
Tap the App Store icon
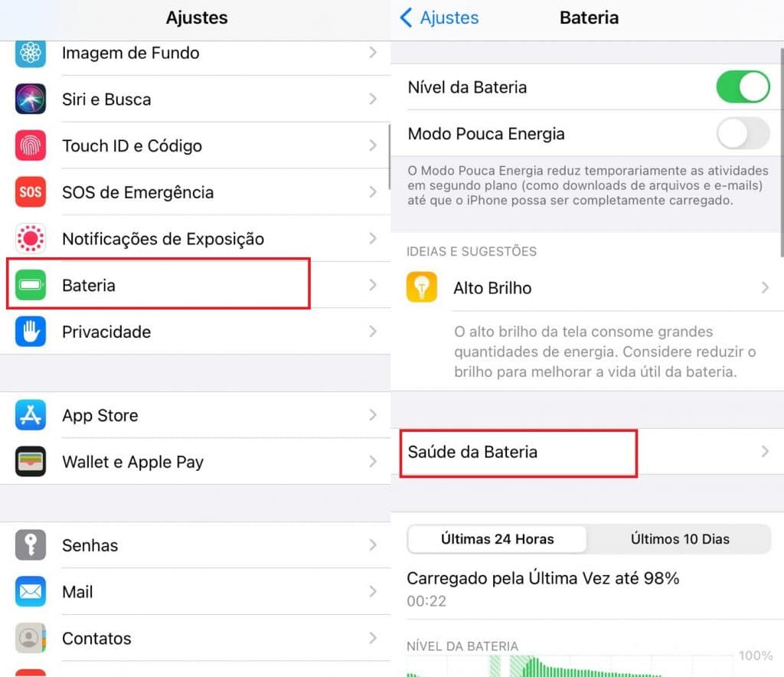coord(31,415)
